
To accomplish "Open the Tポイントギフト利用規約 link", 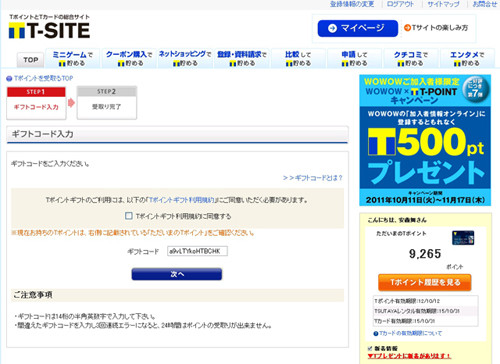I will 181,200.
